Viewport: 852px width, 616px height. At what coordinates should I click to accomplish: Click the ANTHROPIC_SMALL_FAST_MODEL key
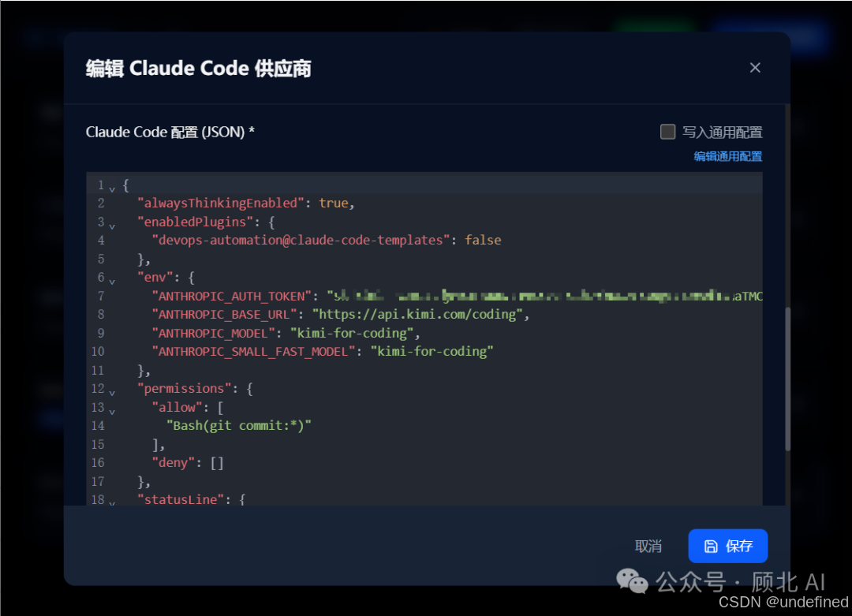(x=254, y=352)
